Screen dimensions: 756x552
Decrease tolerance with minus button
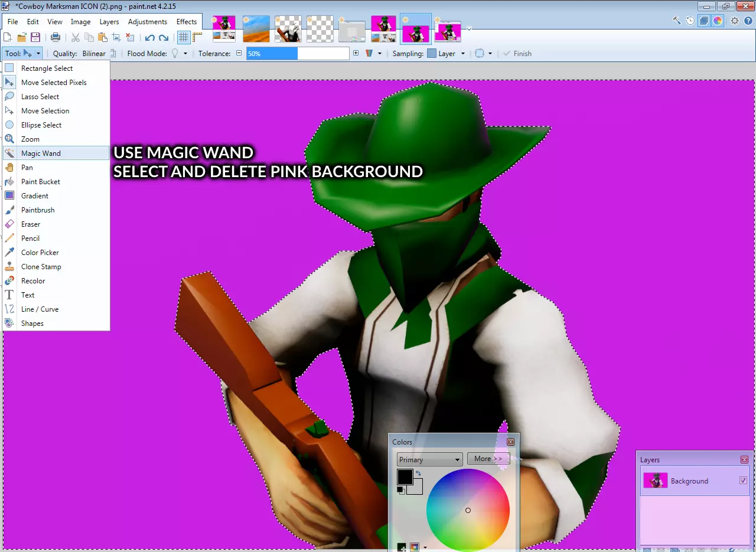pos(239,53)
